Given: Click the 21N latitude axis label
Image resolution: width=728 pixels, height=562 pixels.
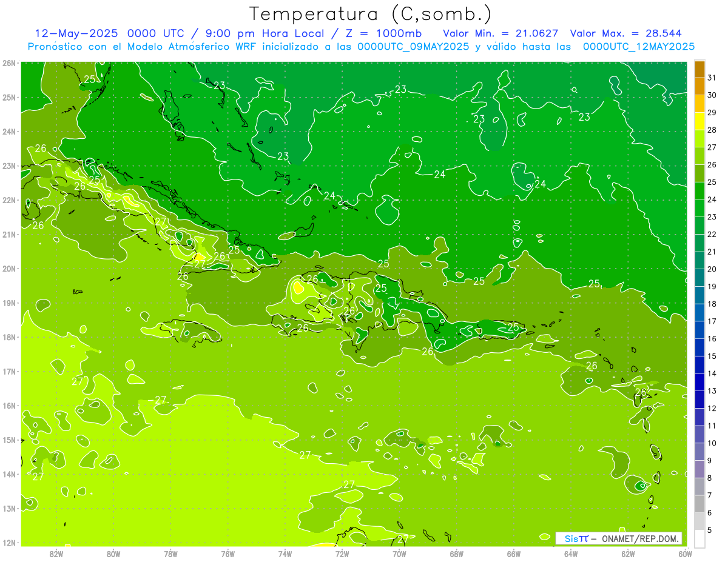Looking at the screenshot, I should 8,234.
